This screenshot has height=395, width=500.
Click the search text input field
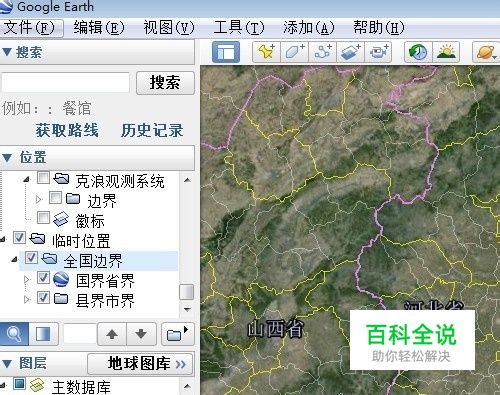65,82
